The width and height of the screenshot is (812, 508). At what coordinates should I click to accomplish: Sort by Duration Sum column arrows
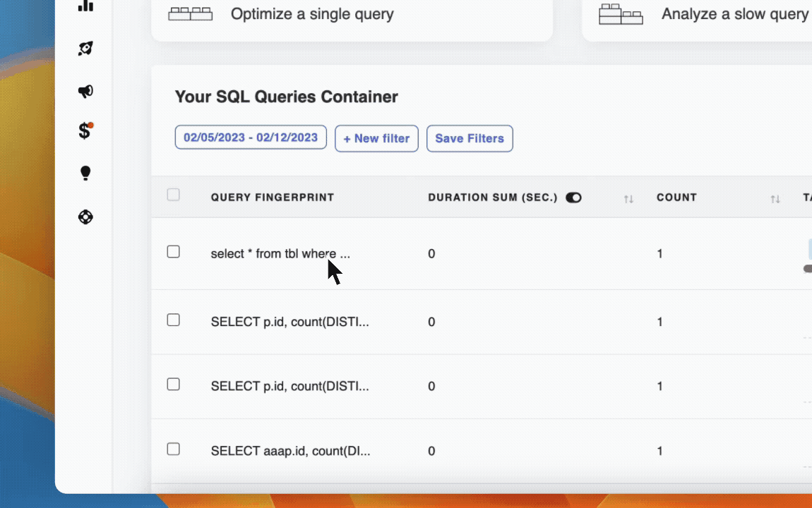(x=628, y=199)
